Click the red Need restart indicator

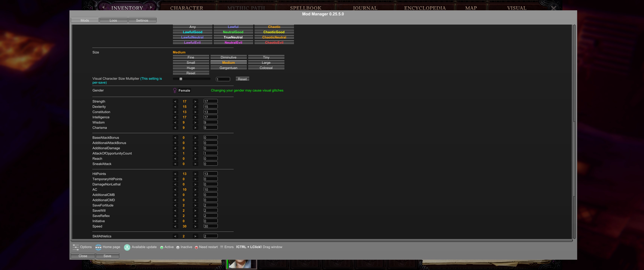pyautogui.click(x=196, y=247)
